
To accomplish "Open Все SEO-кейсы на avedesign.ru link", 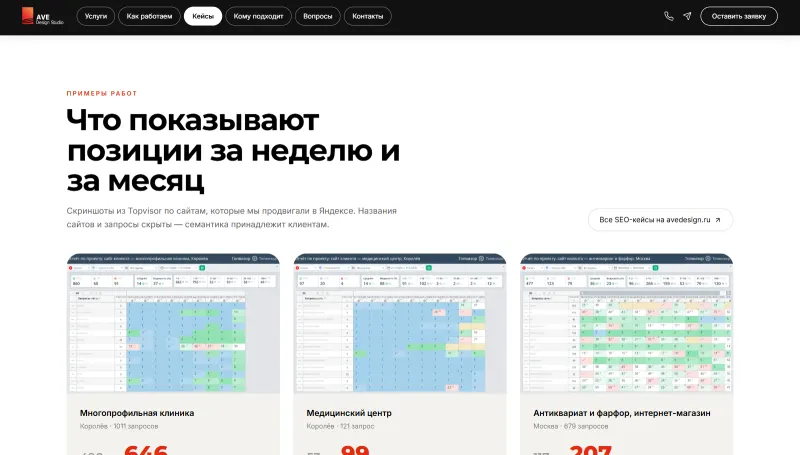I will 660,220.
